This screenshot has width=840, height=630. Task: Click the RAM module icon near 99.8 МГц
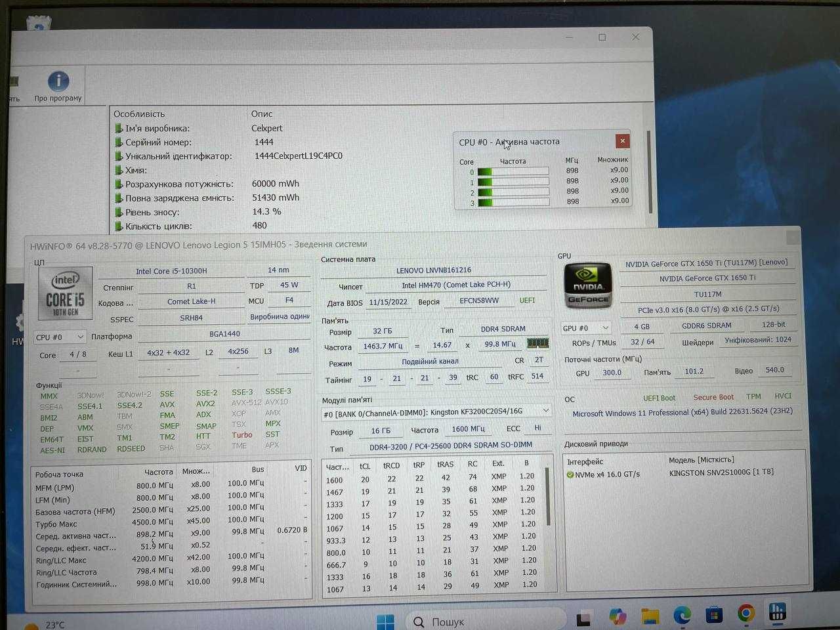click(x=537, y=343)
